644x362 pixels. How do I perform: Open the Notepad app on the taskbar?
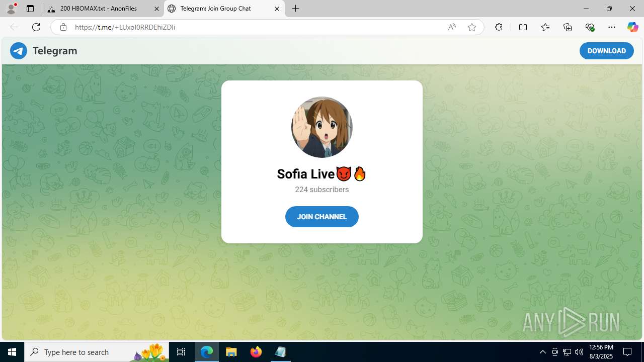(x=280, y=352)
